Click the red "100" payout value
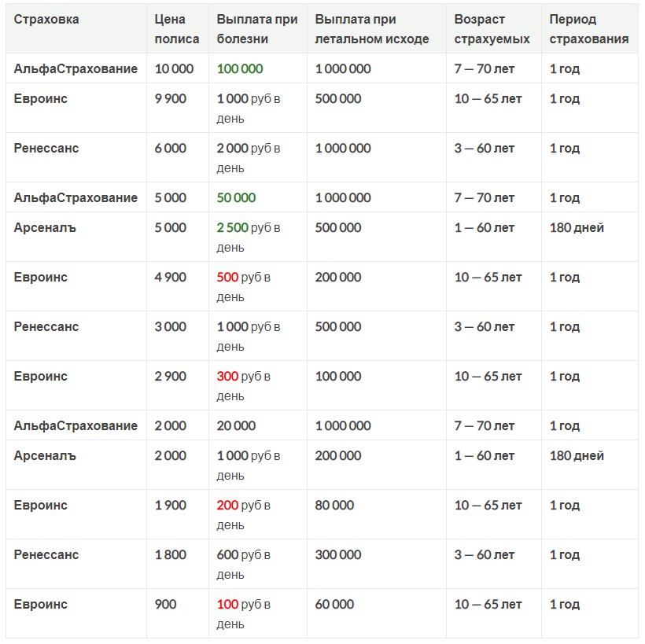This screenshot has width=645, height=644. point(227,605)
